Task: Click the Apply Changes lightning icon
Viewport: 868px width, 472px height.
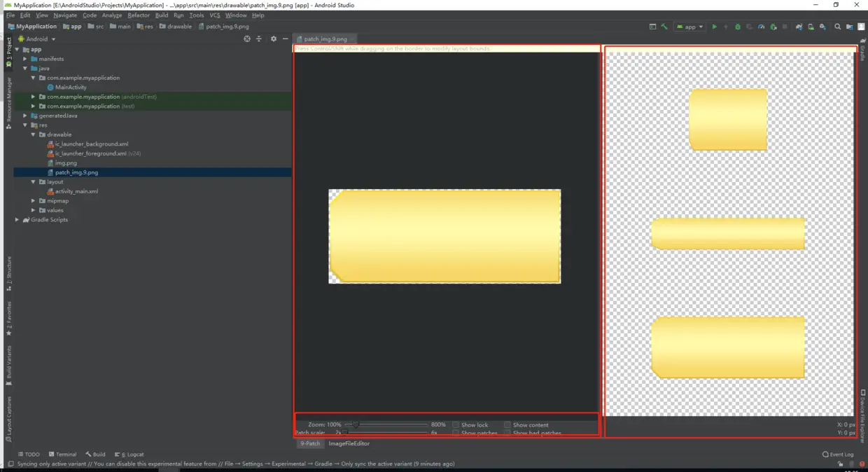Action: coord(726,27)
